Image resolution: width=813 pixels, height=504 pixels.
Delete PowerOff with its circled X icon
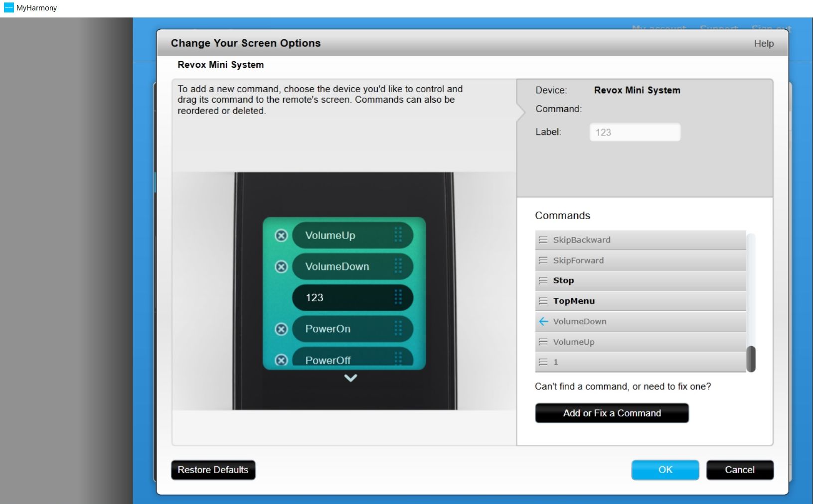tap(281, 360)
